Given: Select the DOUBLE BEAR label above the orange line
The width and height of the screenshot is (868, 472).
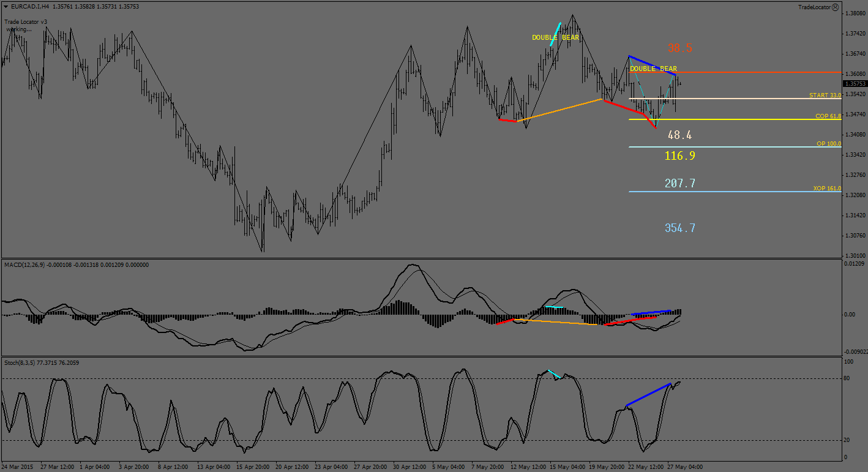Looking at the screenshot, I should (653, 69).
